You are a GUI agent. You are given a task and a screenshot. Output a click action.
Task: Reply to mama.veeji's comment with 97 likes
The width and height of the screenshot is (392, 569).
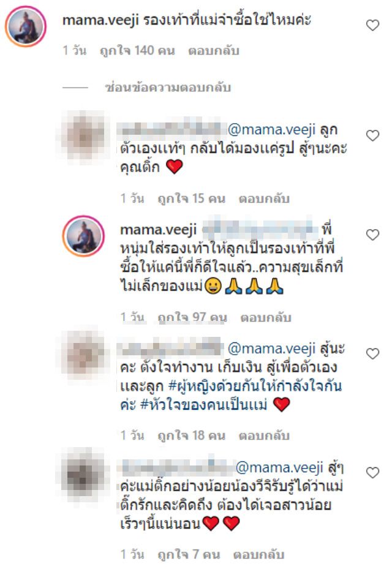(266, 317)
